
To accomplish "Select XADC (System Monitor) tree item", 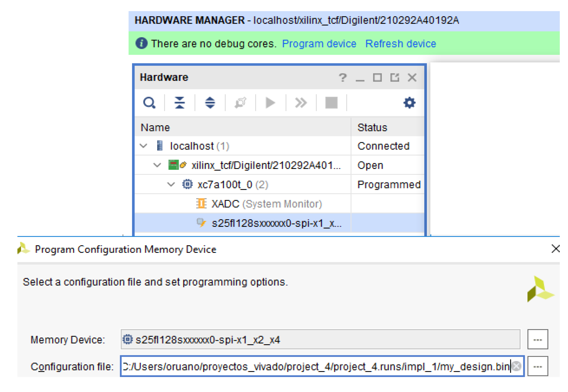I will point(266,204).
